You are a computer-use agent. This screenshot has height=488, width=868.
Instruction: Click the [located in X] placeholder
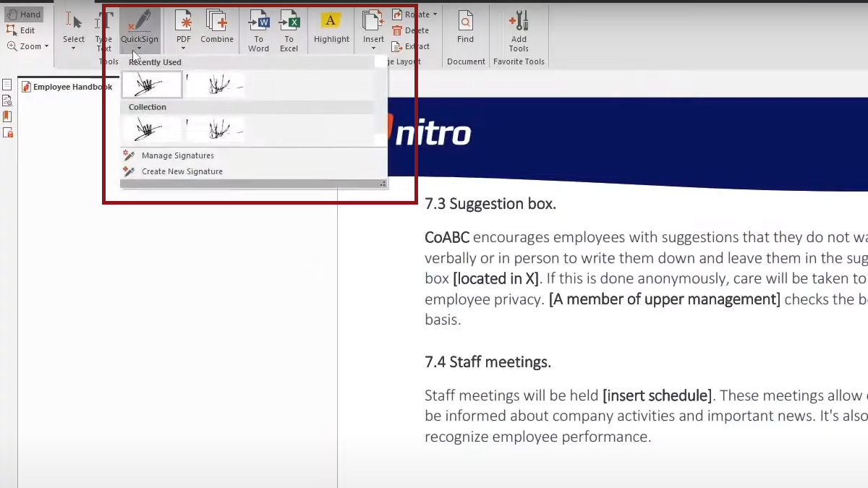pyautogui.click(x=495, y=279)
